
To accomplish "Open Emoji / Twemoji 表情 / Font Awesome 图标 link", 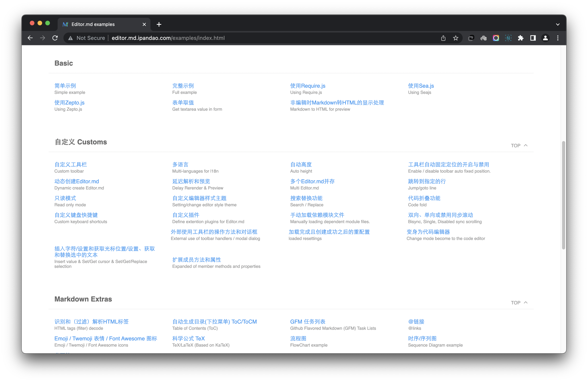I will point(106,338).
